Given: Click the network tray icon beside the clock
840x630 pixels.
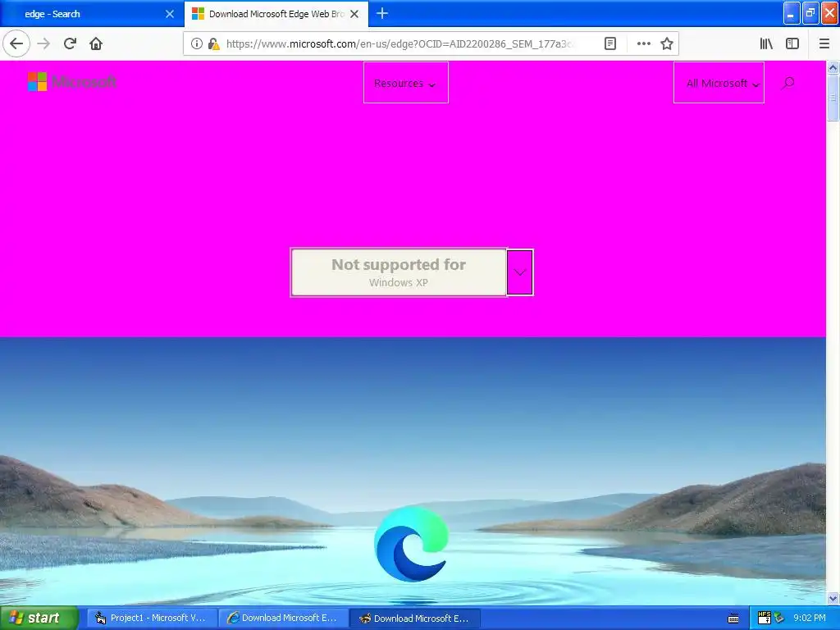Looking at the screenshot, I should pos(779,619).
